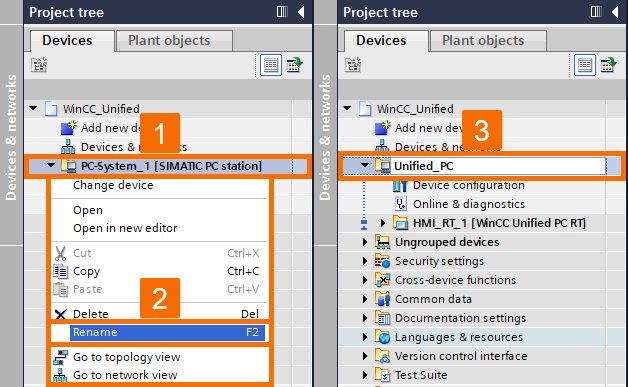Choose Open in new editor menu entry

(125, 228)
